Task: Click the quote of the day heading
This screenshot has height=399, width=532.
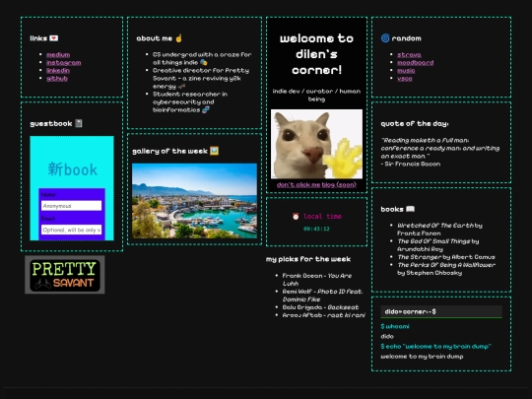Action: click(x=415, y=123)
